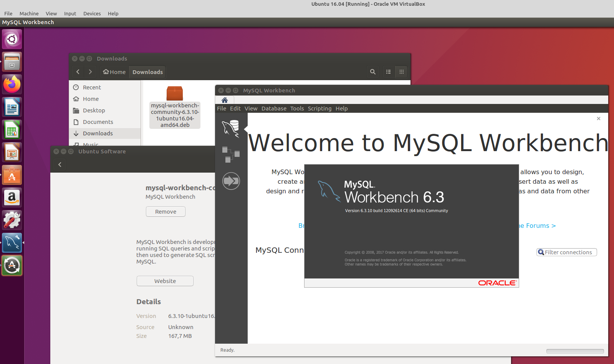The width and height of the screenshot is (614, 364).
Task: Open Workbench Help menu
Action: tap(342, 109)
